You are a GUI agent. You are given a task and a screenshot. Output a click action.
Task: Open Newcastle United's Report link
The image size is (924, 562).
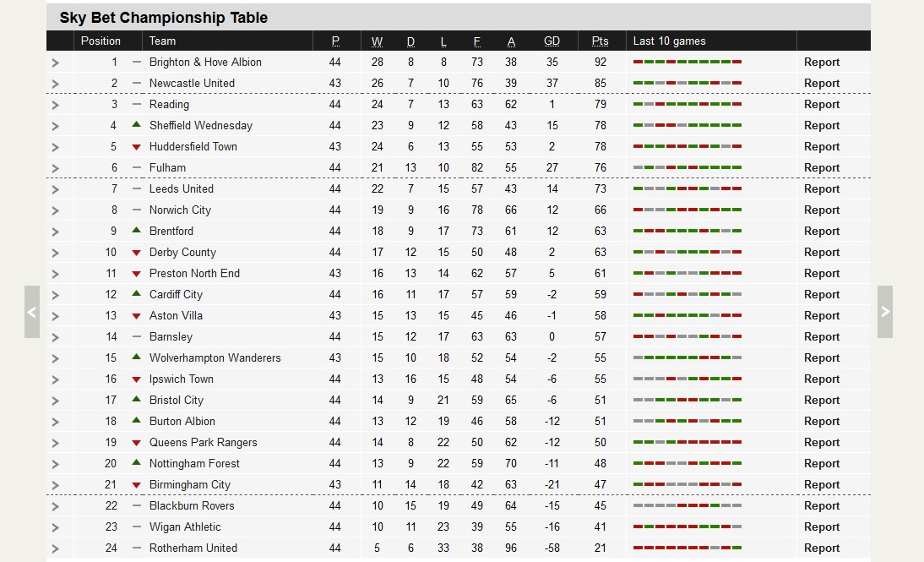click(822, 83)
